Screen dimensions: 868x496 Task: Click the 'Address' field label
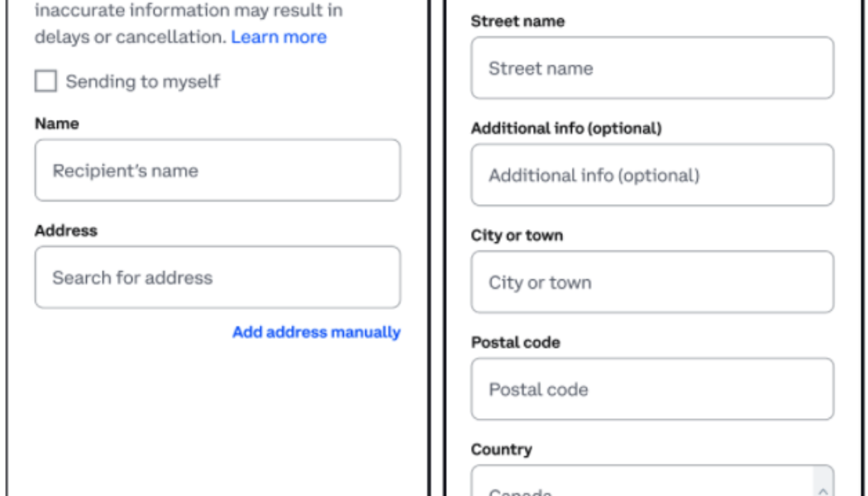click(x=66, y=231)
